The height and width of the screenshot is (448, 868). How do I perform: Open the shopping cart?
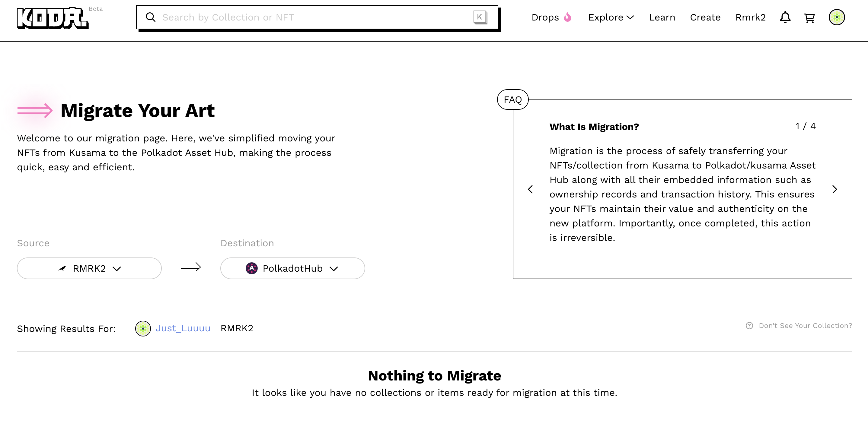809,17
